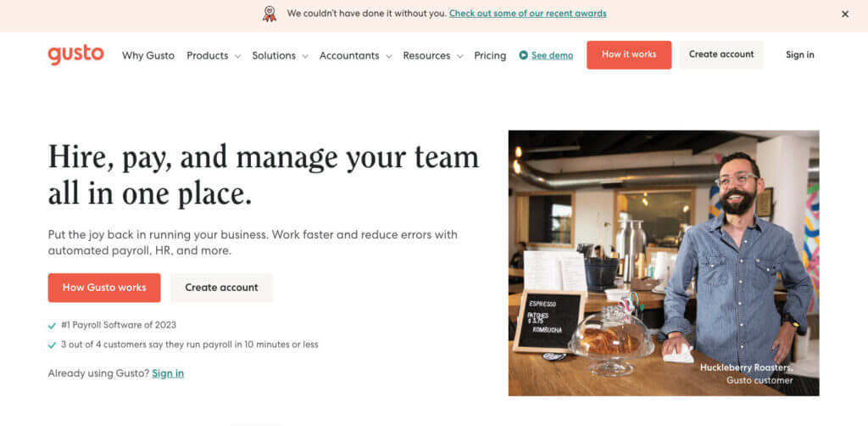Viewport: 868px width, 426px height.
Task: Open the Accountants dropdown menu
Action: tap(355, 55)
